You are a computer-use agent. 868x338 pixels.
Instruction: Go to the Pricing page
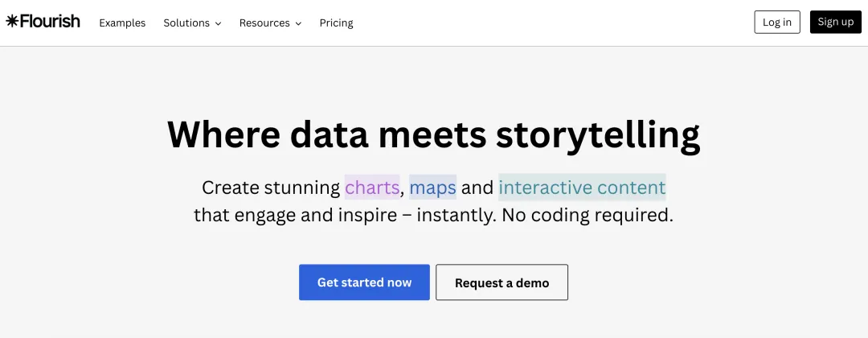pos(336,23)
